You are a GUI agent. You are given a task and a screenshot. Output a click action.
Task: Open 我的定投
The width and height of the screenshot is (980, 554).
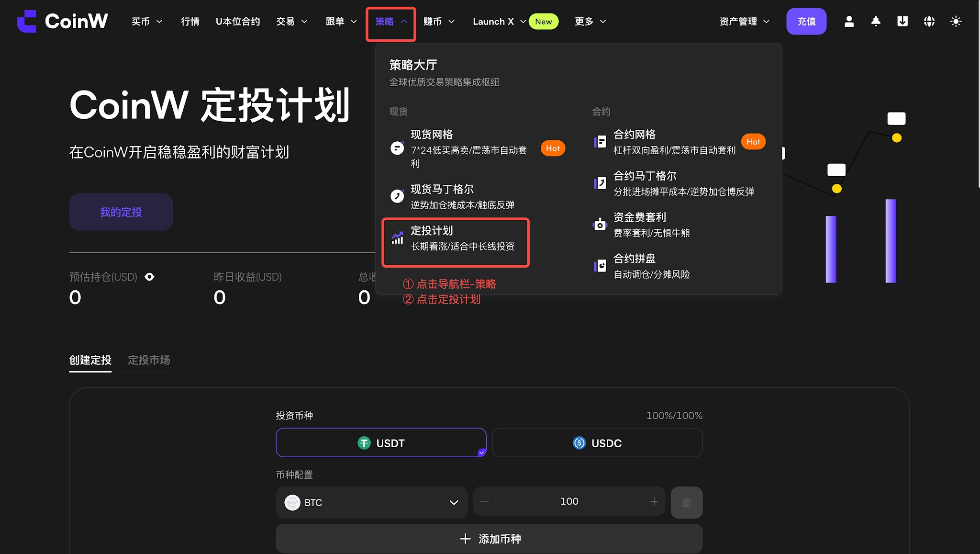tap(121, 212)
